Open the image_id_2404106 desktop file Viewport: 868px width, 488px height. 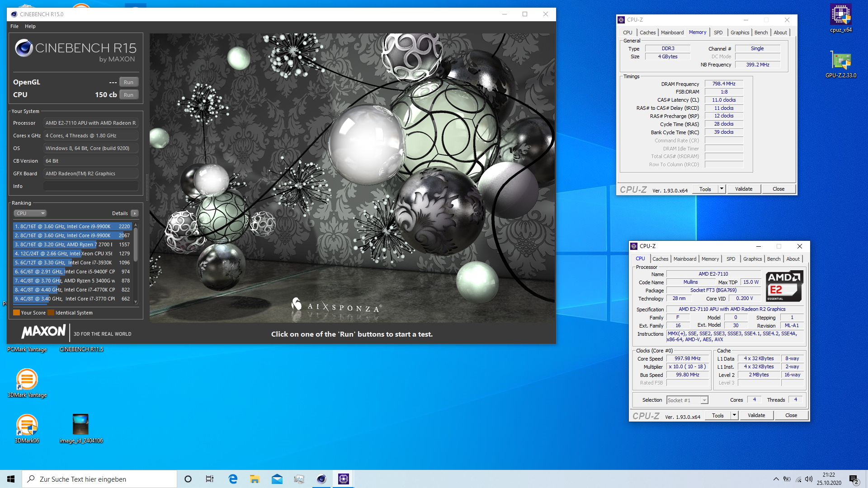pos(81,429)
